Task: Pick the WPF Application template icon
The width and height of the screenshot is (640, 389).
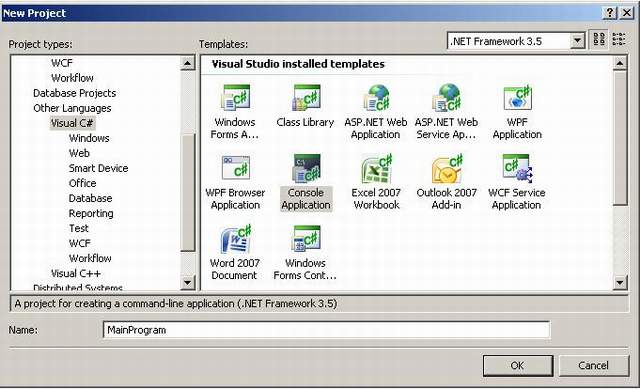Action: (x=518, y=98)
